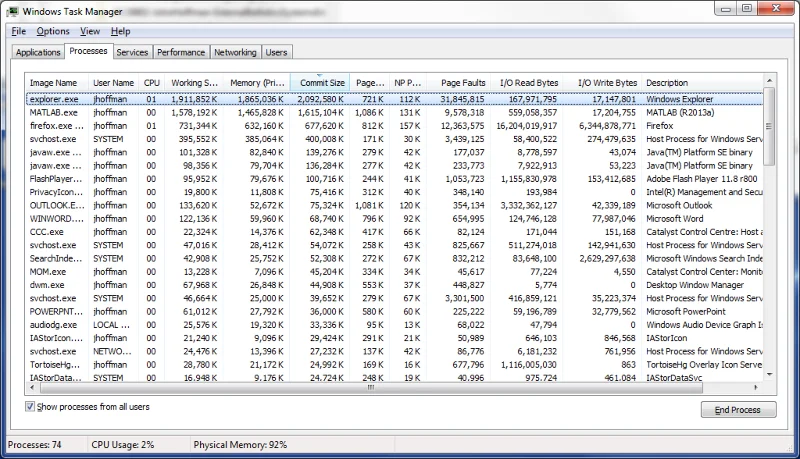Click the CPU Usage: 2% status entry

pyautogui.click(x=123, y=445)
